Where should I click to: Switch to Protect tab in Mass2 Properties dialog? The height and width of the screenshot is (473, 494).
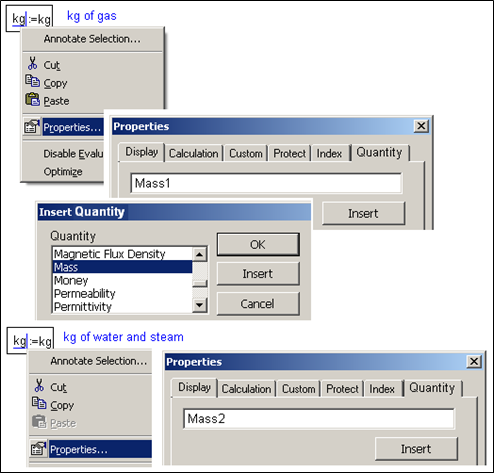[x=342, y=389]
